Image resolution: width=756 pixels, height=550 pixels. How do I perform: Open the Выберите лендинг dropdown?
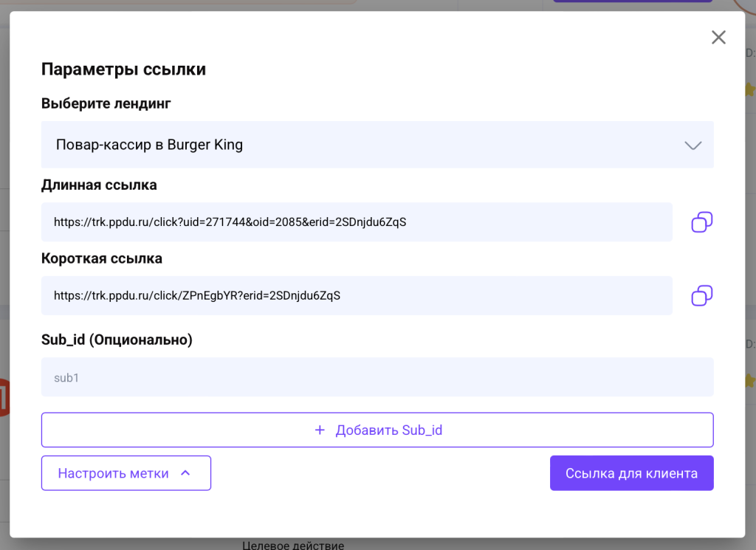click(x=377, y=145)
